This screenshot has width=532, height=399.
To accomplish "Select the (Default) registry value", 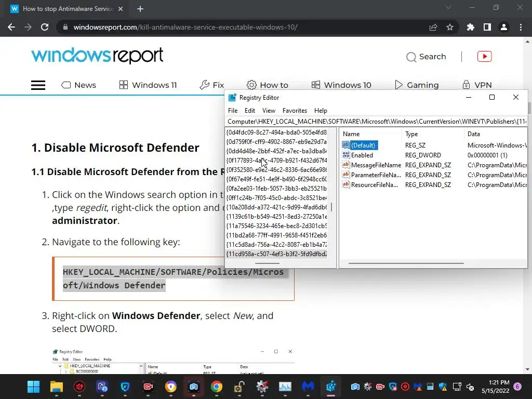I will [363, 145].
